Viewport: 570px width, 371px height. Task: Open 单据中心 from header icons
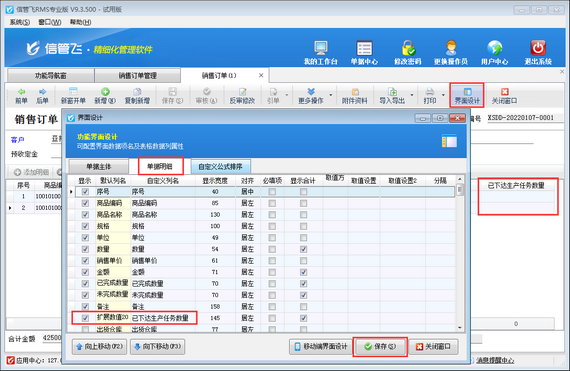[x=364, y=53]
